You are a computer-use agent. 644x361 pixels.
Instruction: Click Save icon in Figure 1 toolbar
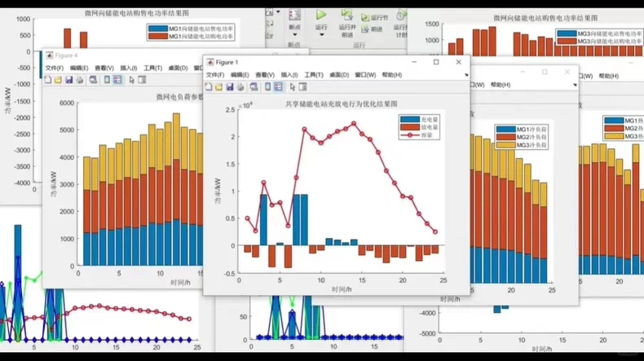230,86
